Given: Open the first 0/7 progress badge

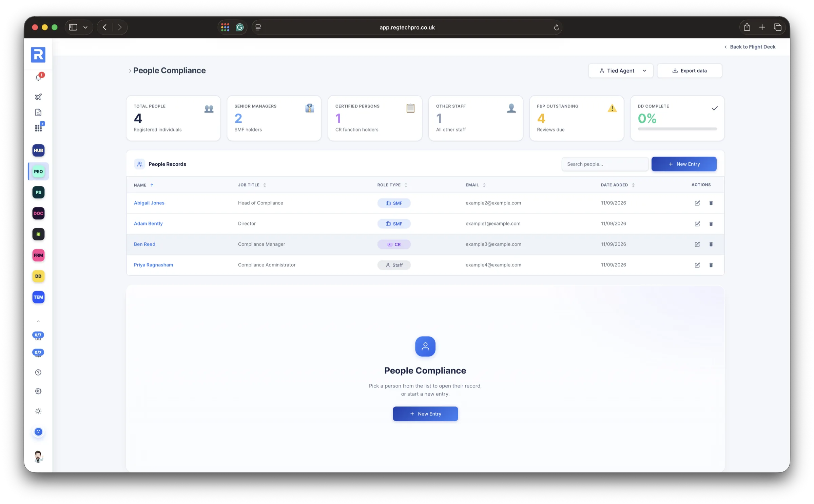Looking at the screenshot, I should [x=38, y=336].
